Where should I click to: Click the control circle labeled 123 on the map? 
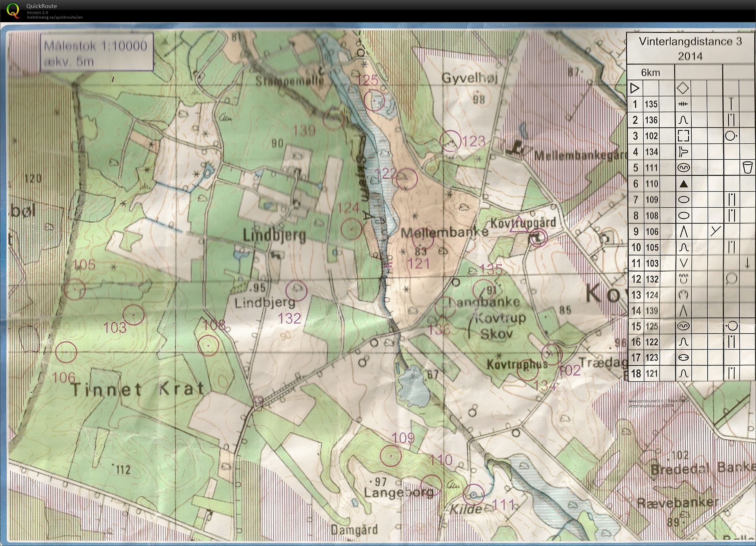click(450, 141)
